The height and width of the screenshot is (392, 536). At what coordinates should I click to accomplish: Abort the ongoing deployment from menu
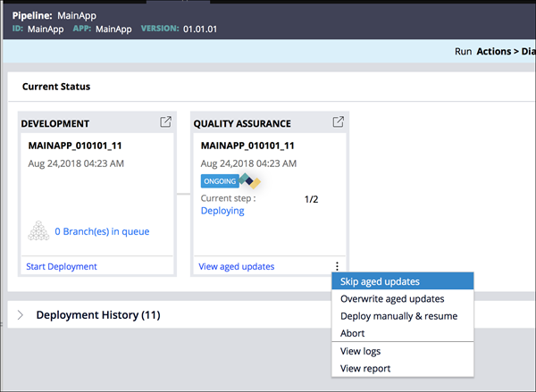pyautogui.click(x=353, y=333)
